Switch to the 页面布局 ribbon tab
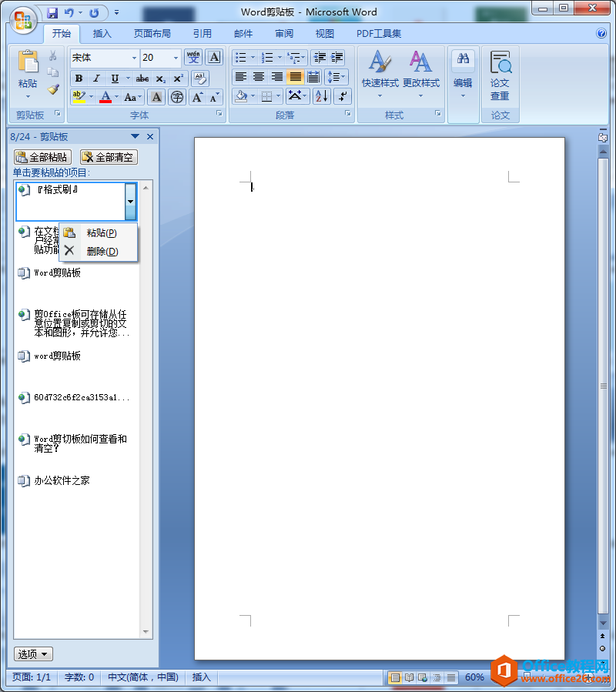This screenshot has height=692, width=616. click(x=152, y=34)
